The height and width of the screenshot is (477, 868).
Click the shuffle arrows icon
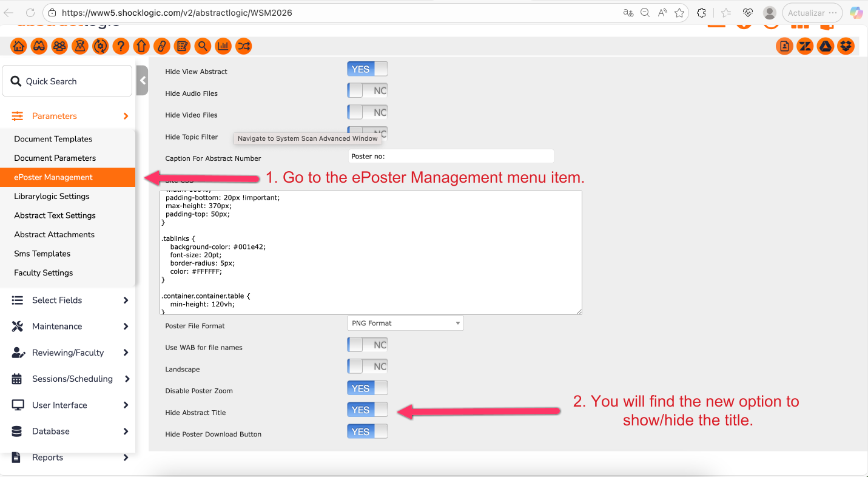tap(244, 46)
